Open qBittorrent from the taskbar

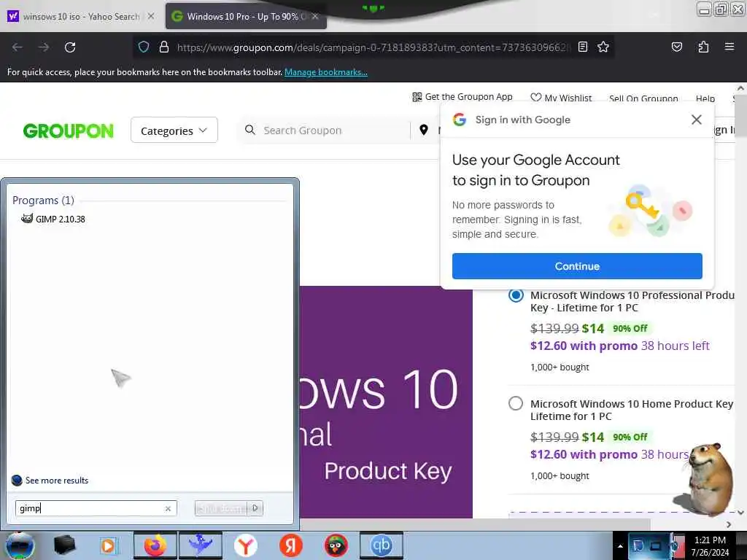click(x=381, y=545)
